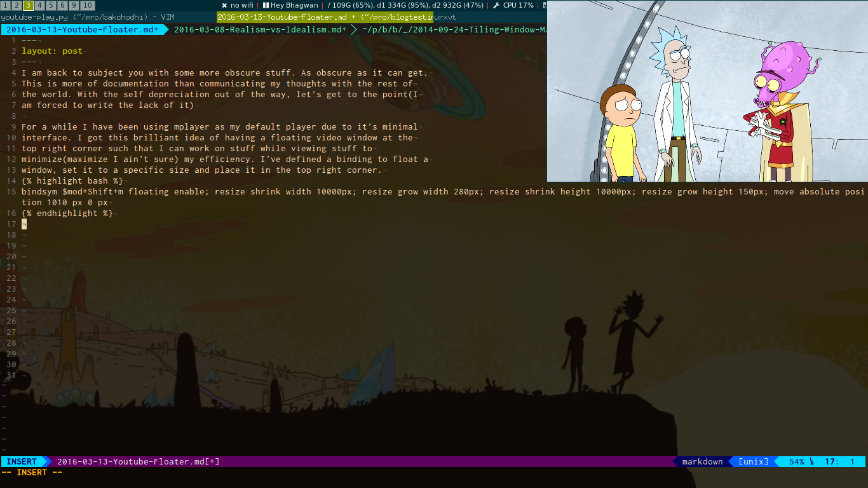The image size is (868, 488).
Task: Click the line starting 'For a while I have been using mplayer'
Action: [220, 126]
